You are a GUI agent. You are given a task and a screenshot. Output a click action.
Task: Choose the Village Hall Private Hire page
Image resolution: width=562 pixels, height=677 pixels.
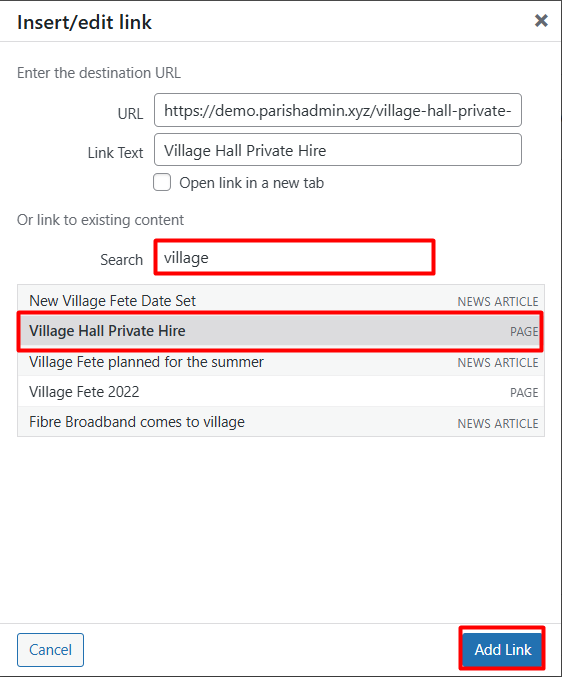tap(281, 331)
